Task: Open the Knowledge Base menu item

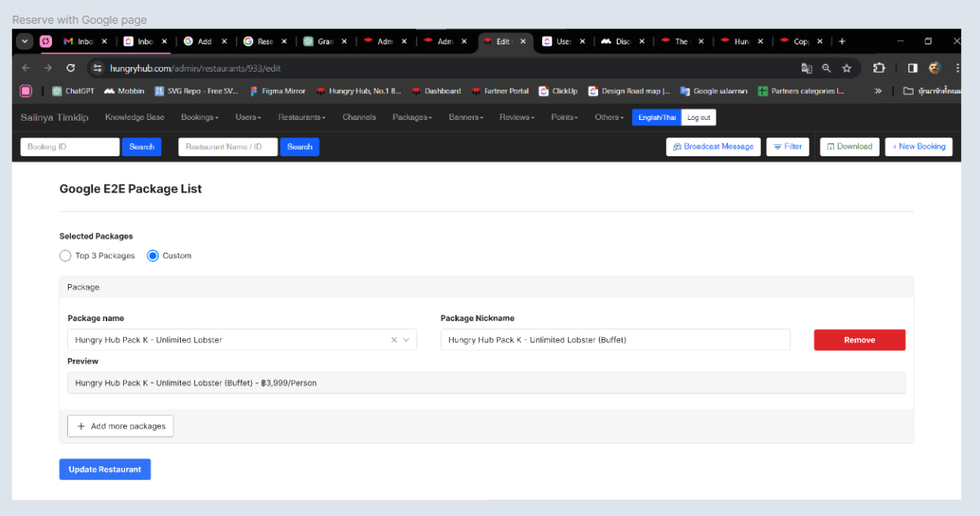Action: point(135,118)
